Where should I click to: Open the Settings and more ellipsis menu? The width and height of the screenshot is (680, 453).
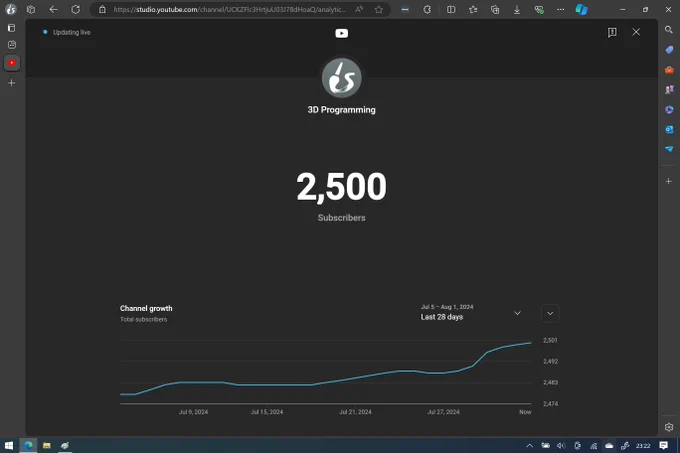(x=561, y=9)
